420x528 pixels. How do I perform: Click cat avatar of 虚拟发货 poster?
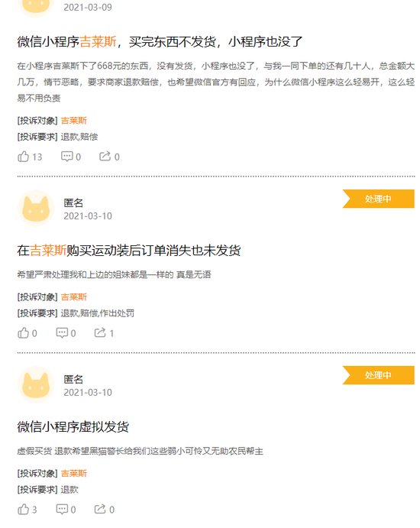coord(36,384)
